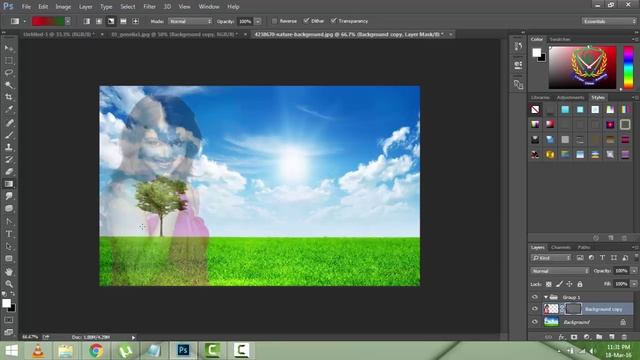This screenshot has height=360, width=640.
Task: Create new adjustment layer icon
Action: pyautogui.click(x=587, y=337)
